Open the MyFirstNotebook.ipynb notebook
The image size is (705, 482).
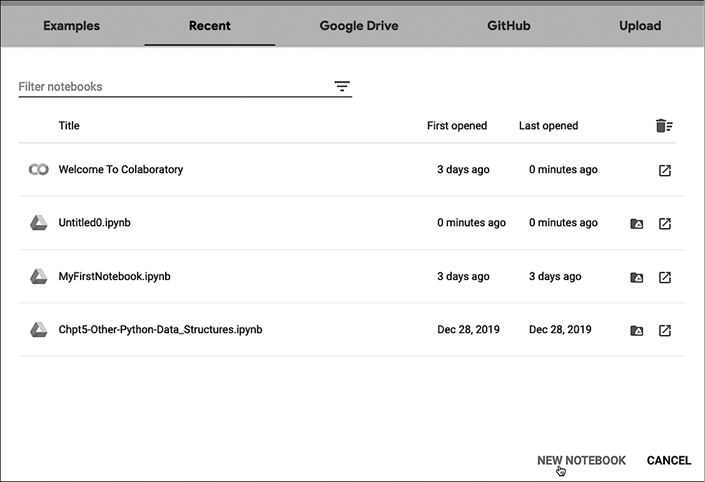pos(114,277)
